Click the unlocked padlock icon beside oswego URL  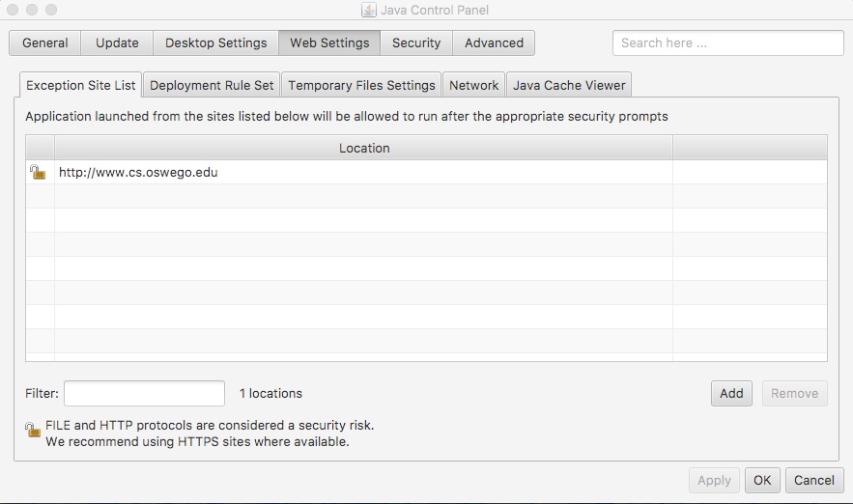tap(38, 173)
